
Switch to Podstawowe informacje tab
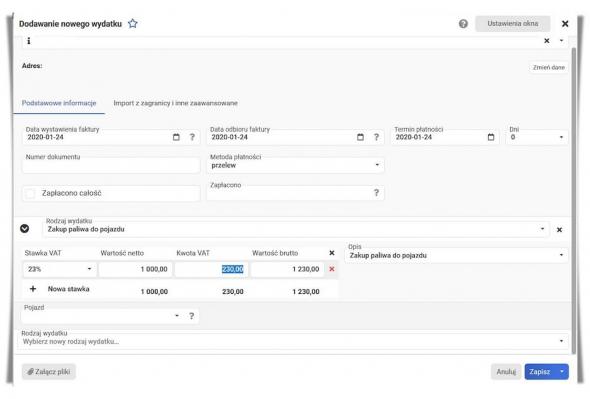tap(59, 103)
